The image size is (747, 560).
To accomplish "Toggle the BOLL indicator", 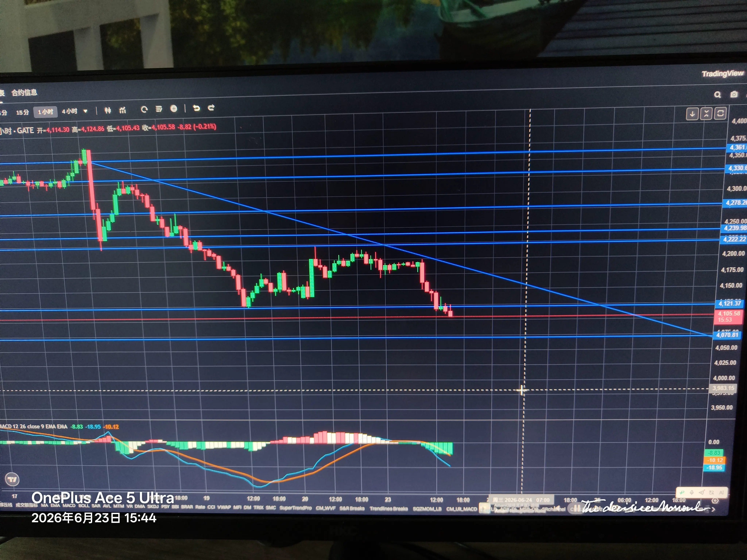I will pos(84,506).
